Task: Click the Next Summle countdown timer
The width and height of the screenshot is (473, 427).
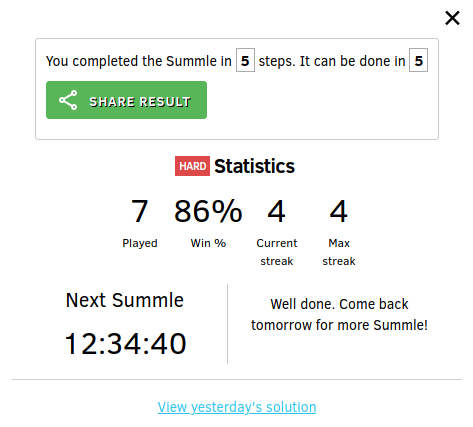Action: 125,344
